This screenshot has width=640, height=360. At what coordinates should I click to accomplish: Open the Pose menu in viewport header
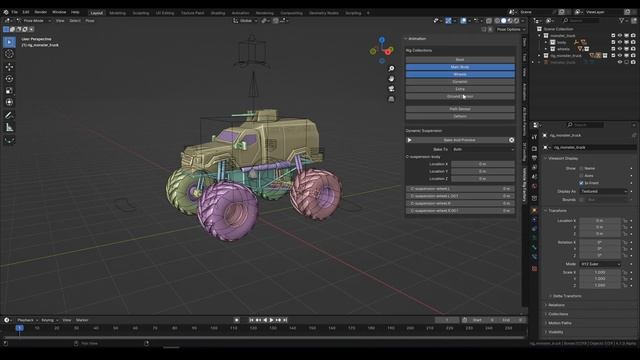coord(90,20)
